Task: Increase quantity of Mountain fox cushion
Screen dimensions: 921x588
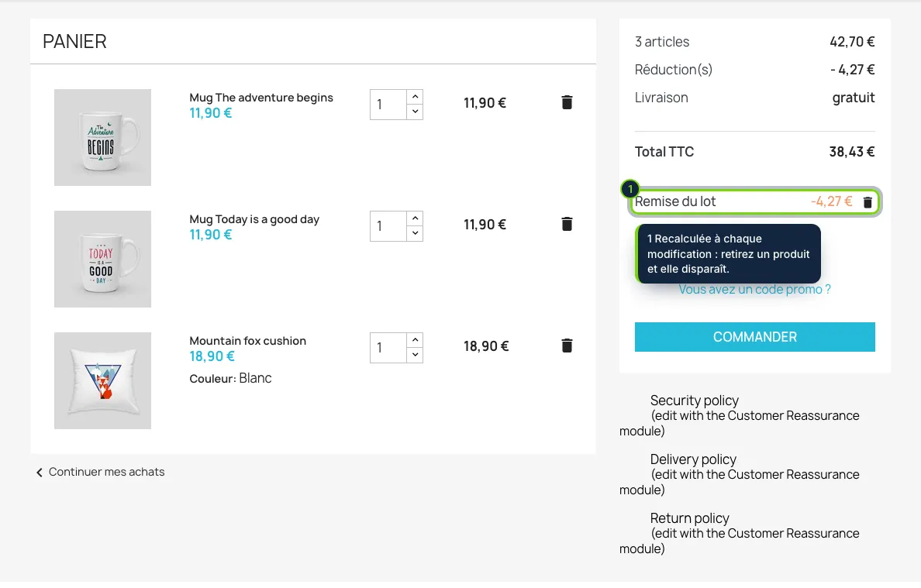Action: pos(415,340)
